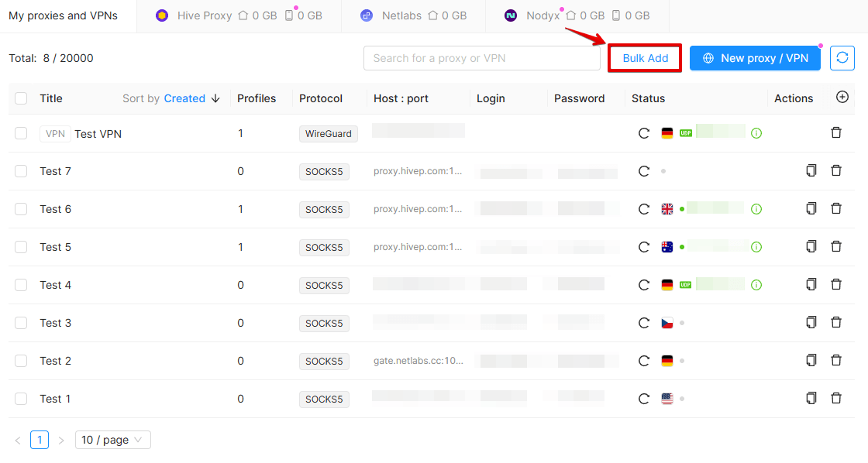Open My proxies and VPNs tab
The image size is (868, 463).
[x=63, y=15]
